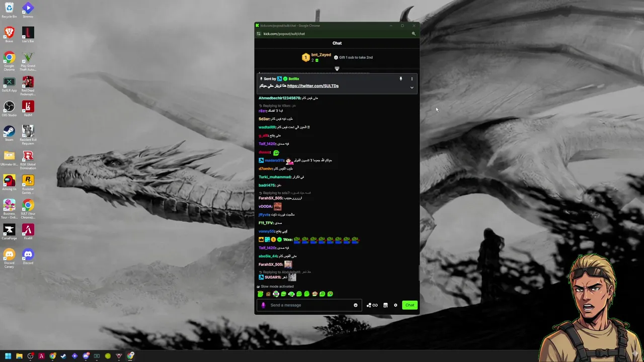
Task: Open Among Us desktop icon
Action: [x=9, y=183]
